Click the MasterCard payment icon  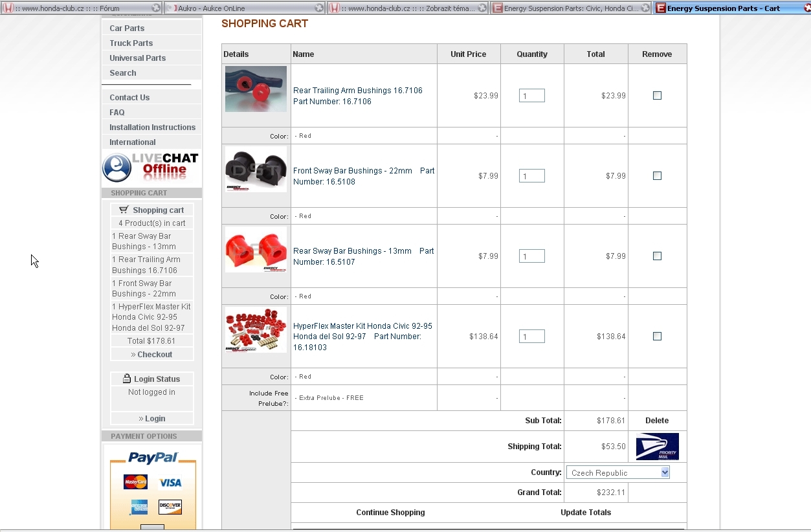pyautogui.click(x=135, y=482)
